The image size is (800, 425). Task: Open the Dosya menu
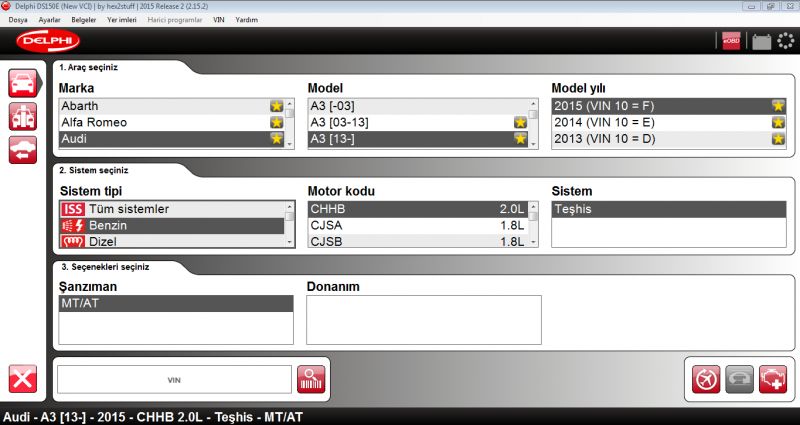(18, 20)
